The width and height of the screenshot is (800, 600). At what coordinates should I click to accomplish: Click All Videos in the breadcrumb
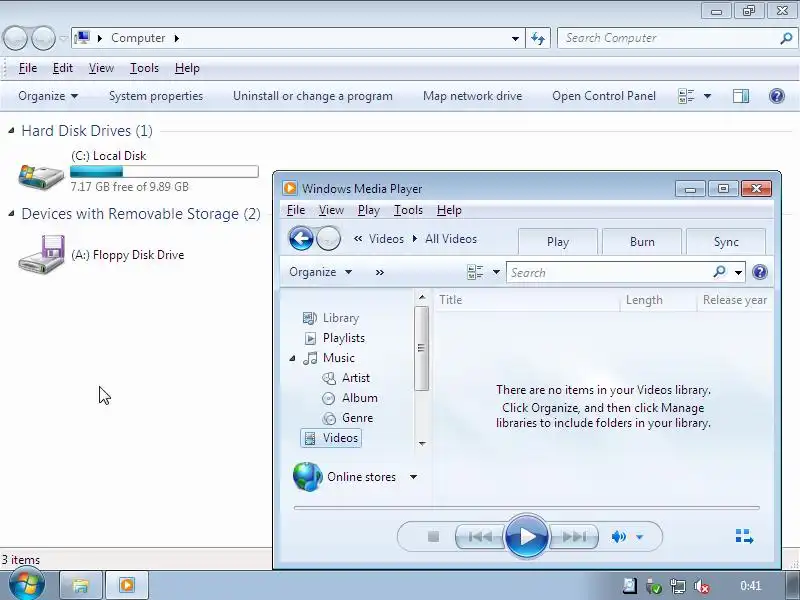coord(451,239)
